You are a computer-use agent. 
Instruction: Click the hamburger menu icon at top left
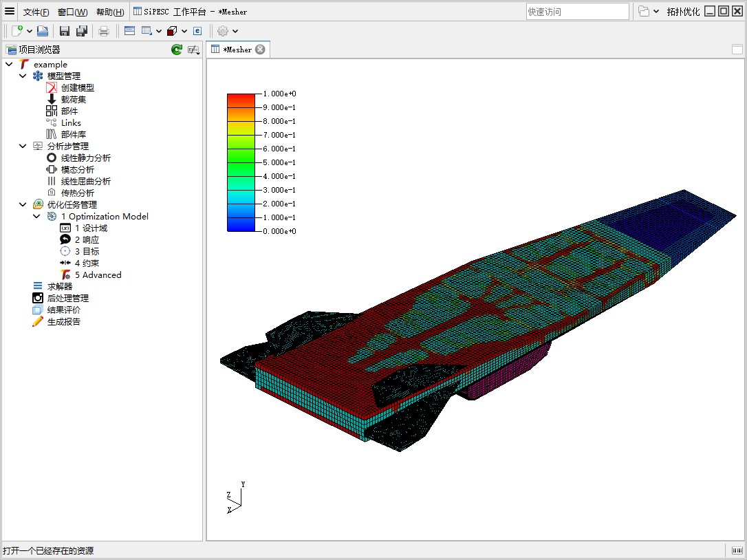click(x=10, y=11)
